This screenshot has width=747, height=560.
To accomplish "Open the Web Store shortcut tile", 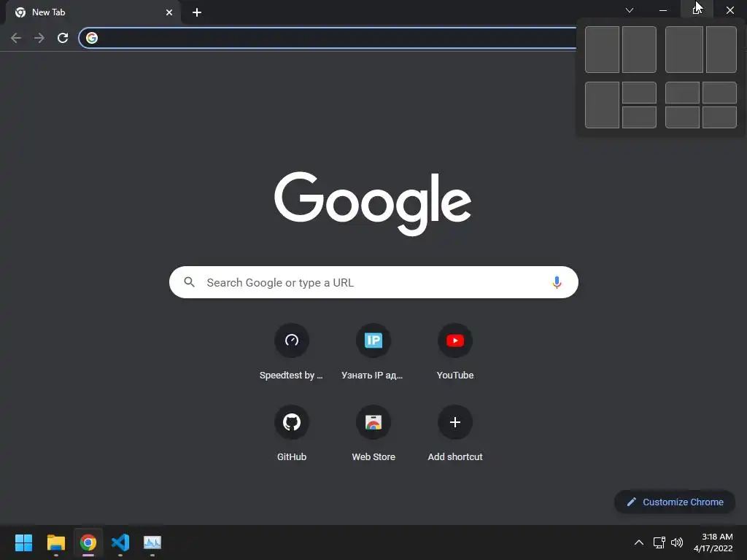I will tap(373, 422).
